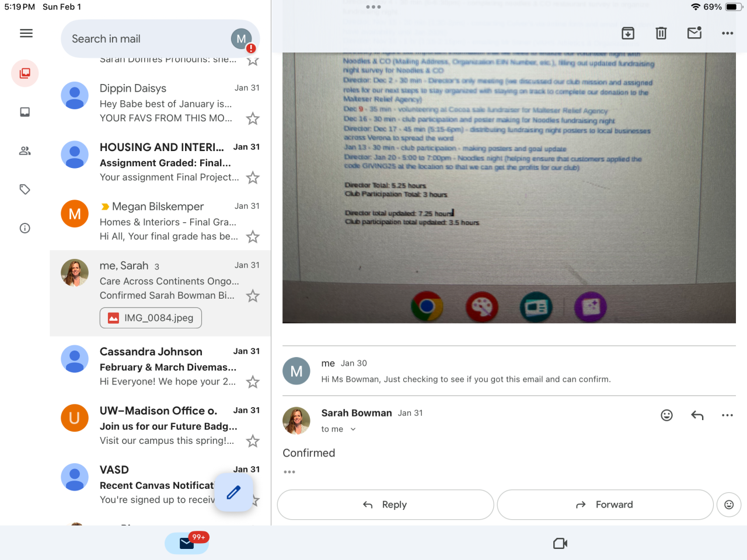The width and height of the screenshot is (747, 560).
Task: Click the Forward button
Action: pos(605,505)
